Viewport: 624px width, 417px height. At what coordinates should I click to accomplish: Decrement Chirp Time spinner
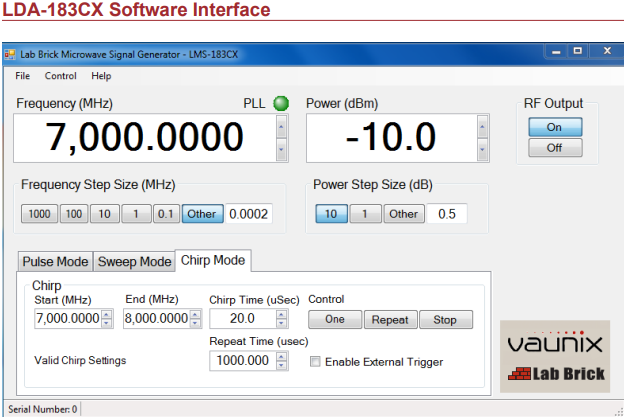pyautogui.click(x=281, y=323)
